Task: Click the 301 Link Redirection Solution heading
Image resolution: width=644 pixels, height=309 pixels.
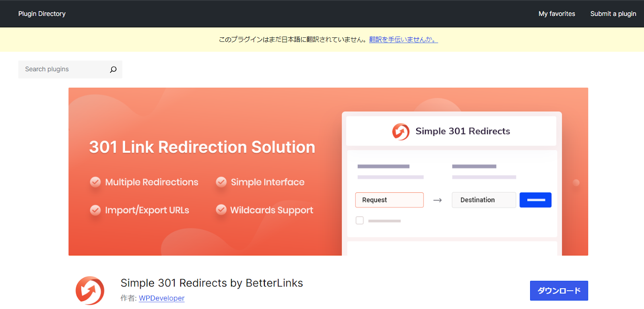Action: pos(202,147)
